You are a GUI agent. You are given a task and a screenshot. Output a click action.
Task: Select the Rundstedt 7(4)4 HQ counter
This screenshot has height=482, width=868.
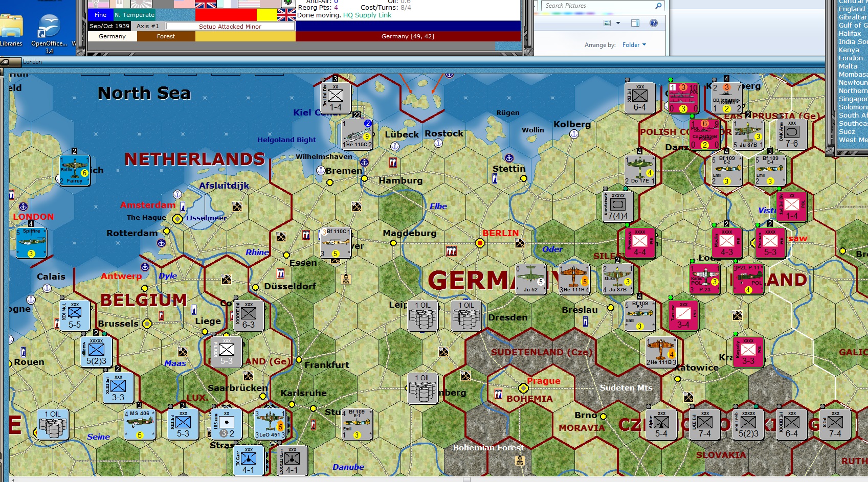618,206
